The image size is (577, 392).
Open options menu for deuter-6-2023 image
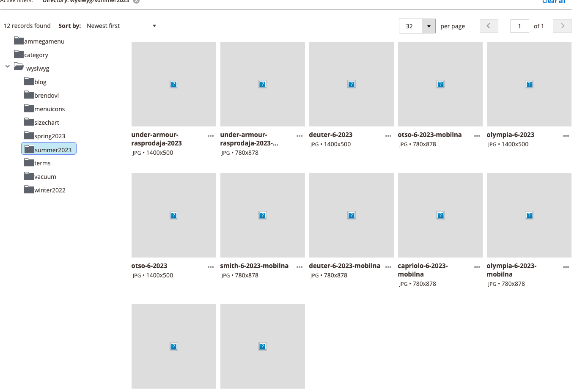388,136
